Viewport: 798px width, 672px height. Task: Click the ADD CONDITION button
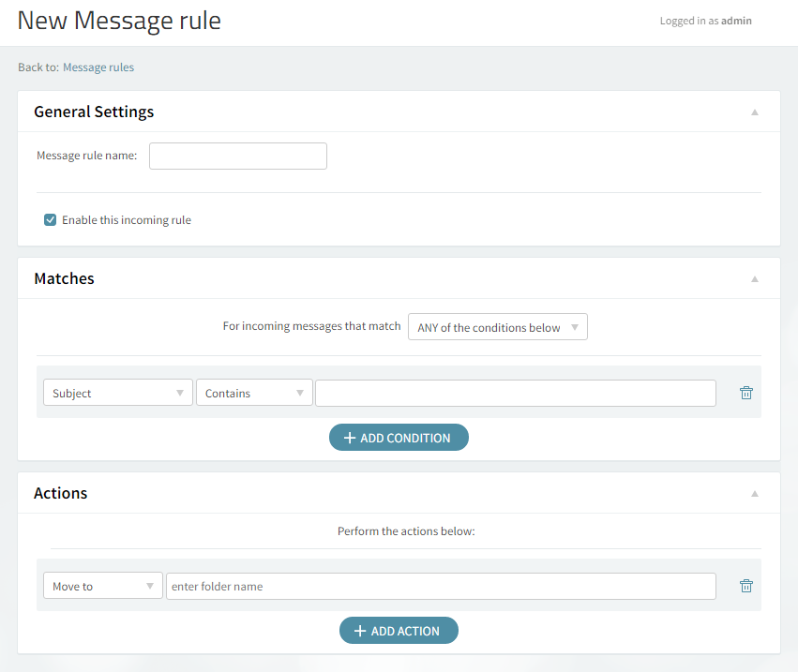tap(399, 438)
